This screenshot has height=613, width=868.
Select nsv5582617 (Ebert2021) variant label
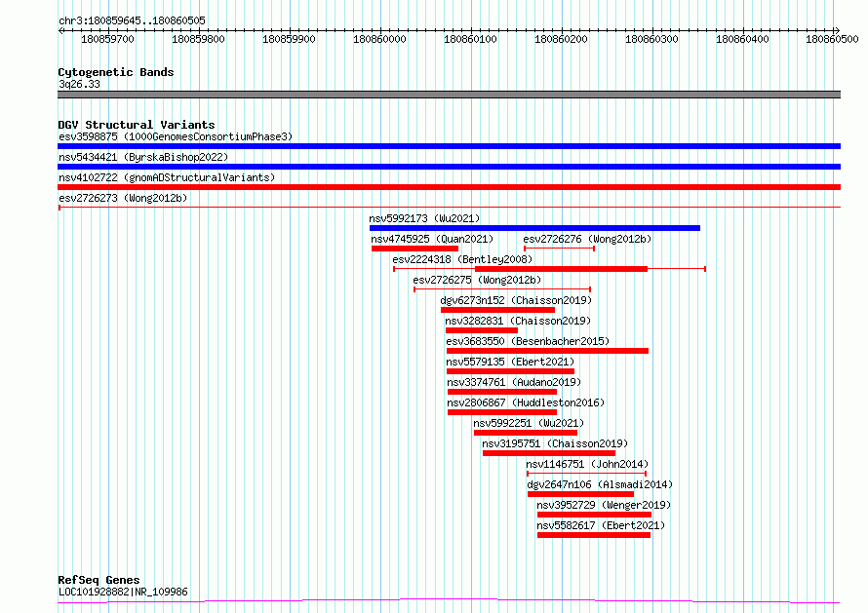click(601, 525)
